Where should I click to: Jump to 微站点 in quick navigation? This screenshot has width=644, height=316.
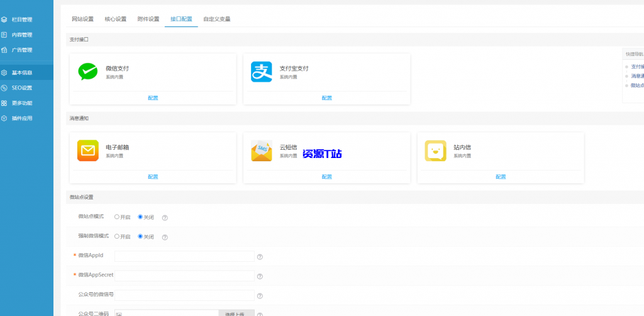click(x=637, y=86)
